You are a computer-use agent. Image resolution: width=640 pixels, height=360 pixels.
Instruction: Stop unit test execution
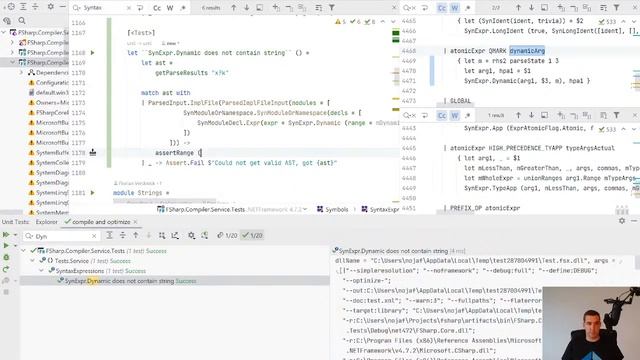[x=6, y=292]
